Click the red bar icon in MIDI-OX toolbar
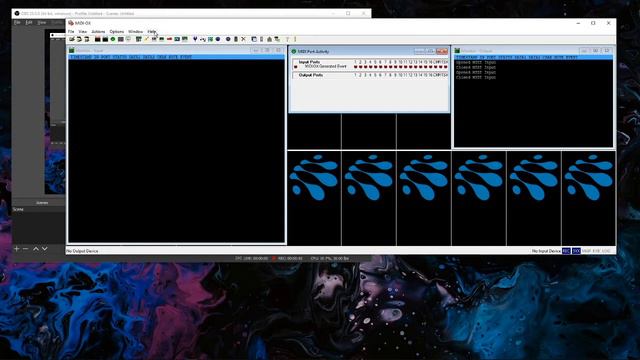Image resolution: width=640 pixels, height=360 pixels. (169, 39)
